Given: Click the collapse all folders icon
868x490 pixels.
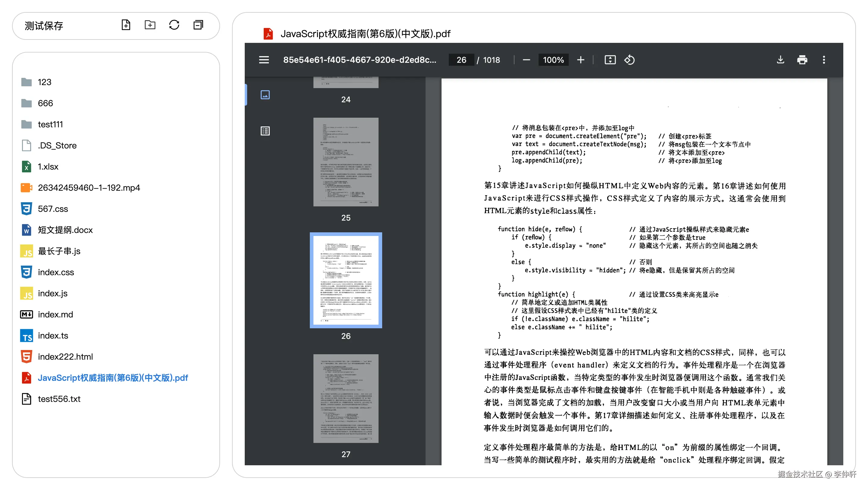Looking at the screenshot, I should tap(198, 25).
